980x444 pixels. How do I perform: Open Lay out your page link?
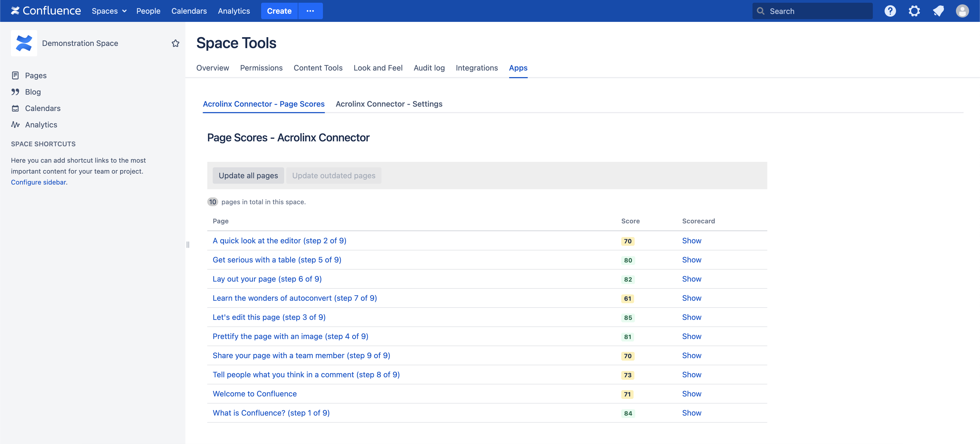point(267,279)
